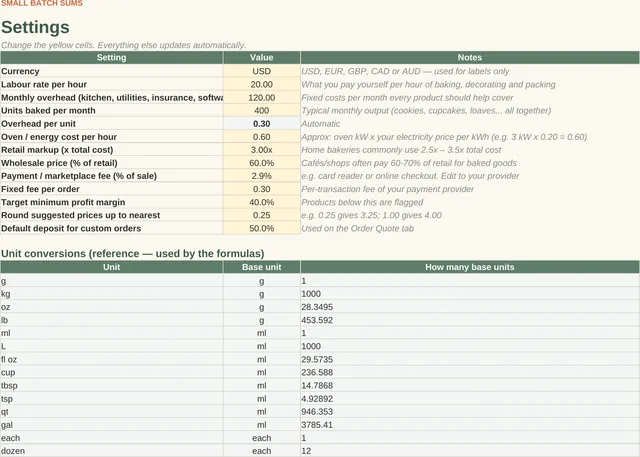640x457 pixels.
Task: Select the lb unit cell
Action: tap(111, 320)
